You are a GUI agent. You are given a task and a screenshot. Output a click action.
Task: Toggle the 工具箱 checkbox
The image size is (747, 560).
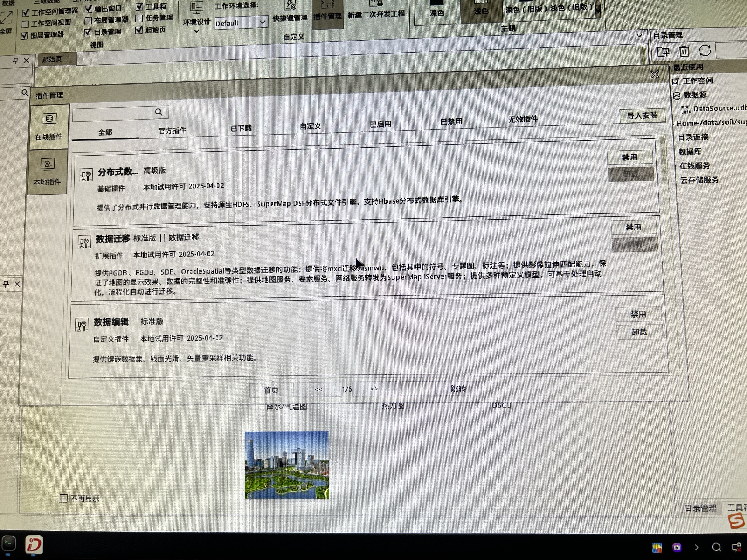click(x=140, y=7)
